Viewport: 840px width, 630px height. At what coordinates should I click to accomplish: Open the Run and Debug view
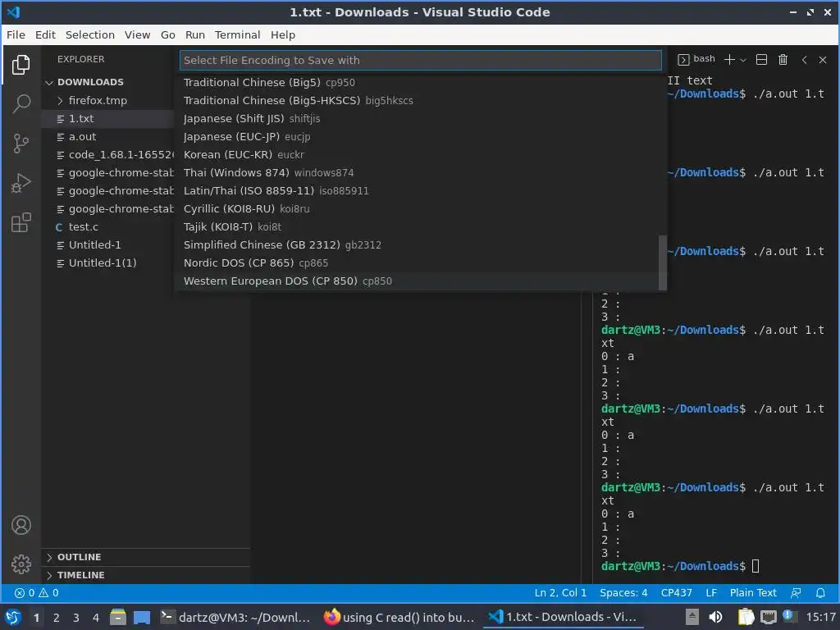pyautogui.click(x=21, y=183)
